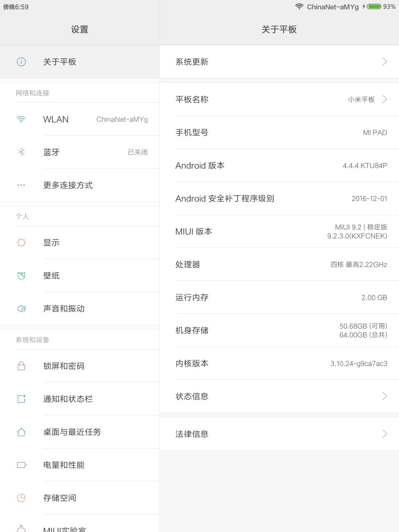The height and width of the screenshot is (532, 399).
Task: Tap the 四核 最高2.22GHz value
Action: click(359, 265)
